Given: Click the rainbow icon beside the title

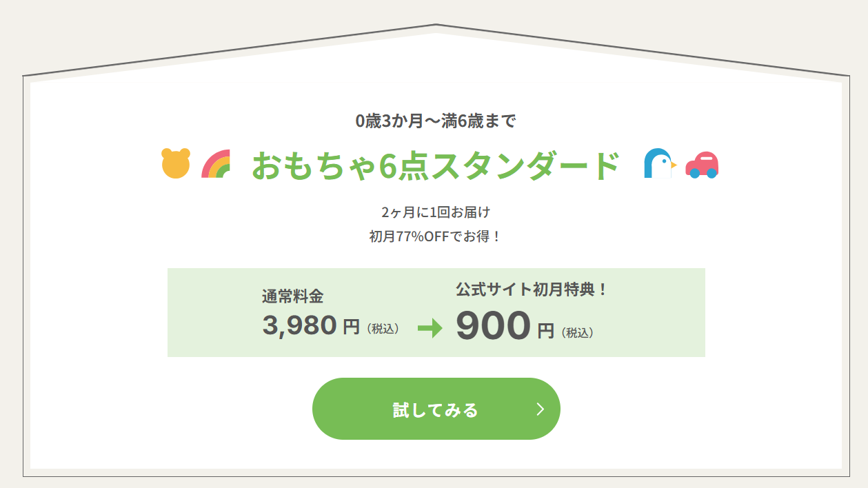Looking at the screenshot, I should [216, 164].
